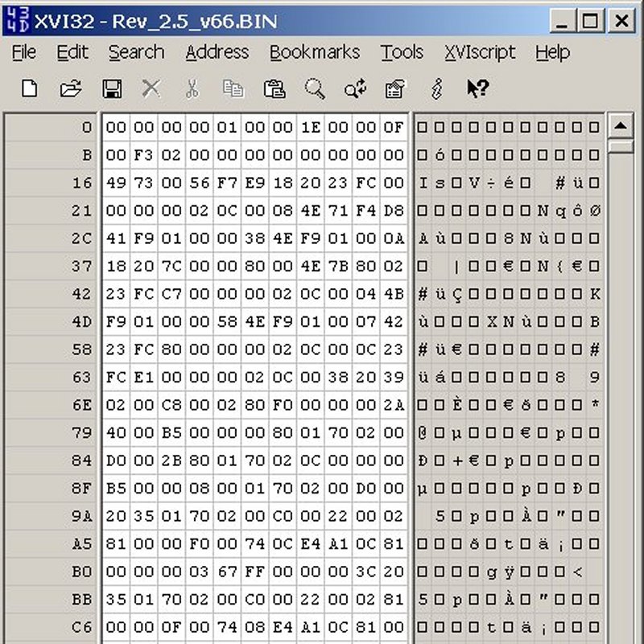Open the File menu
The width and height of the screenshot is (644, 644).
pyautogui.click(x=24, y=52)
